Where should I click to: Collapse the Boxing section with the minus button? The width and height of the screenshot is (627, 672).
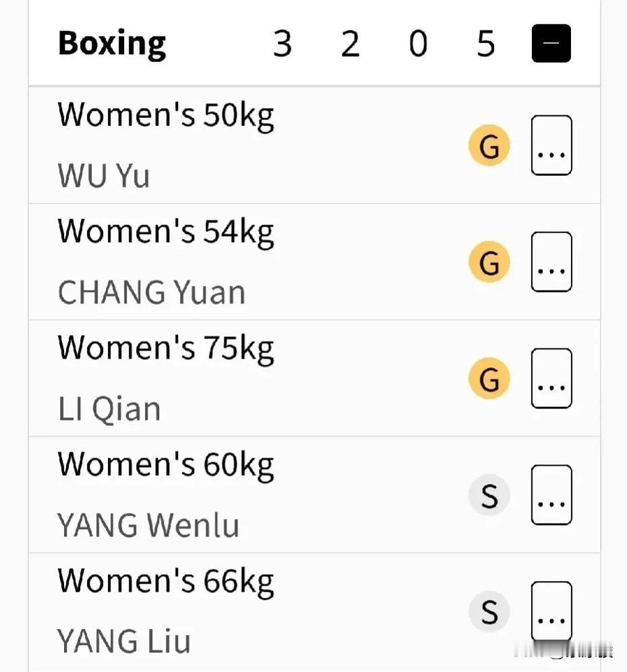point(551,43)
